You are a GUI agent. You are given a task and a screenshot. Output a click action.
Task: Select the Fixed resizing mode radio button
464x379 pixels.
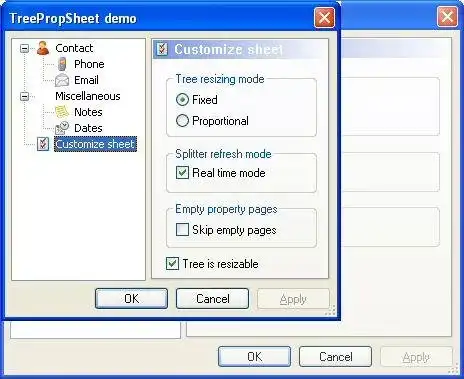click(x=182, y=100)
